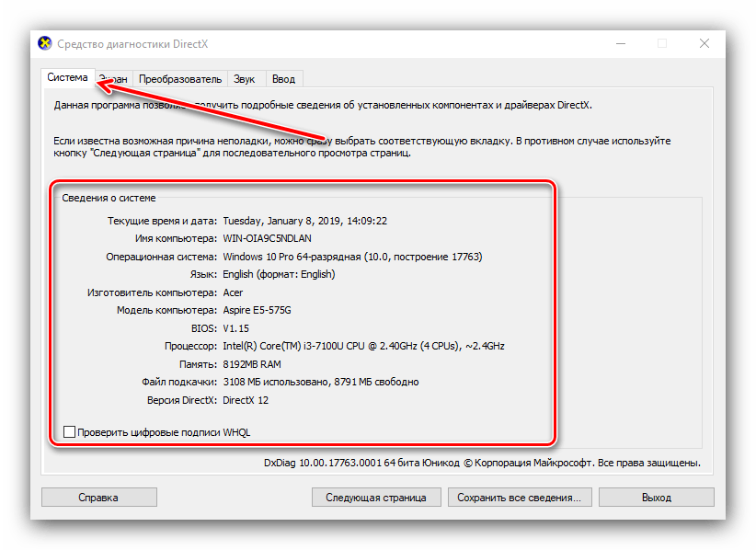Image resolution: width=756 pixels, height=550 pixels.
Task: Select the Преобразователь tab
Action: [180, 80]
